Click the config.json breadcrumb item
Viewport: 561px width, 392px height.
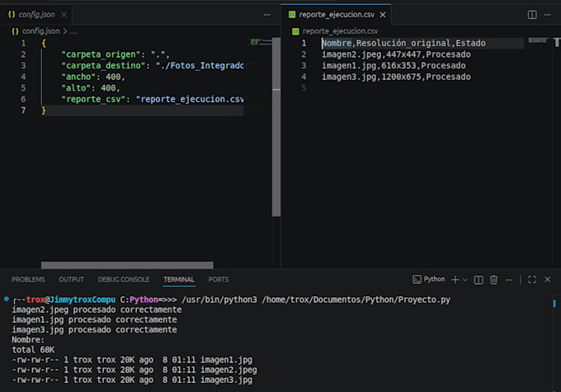40,31
